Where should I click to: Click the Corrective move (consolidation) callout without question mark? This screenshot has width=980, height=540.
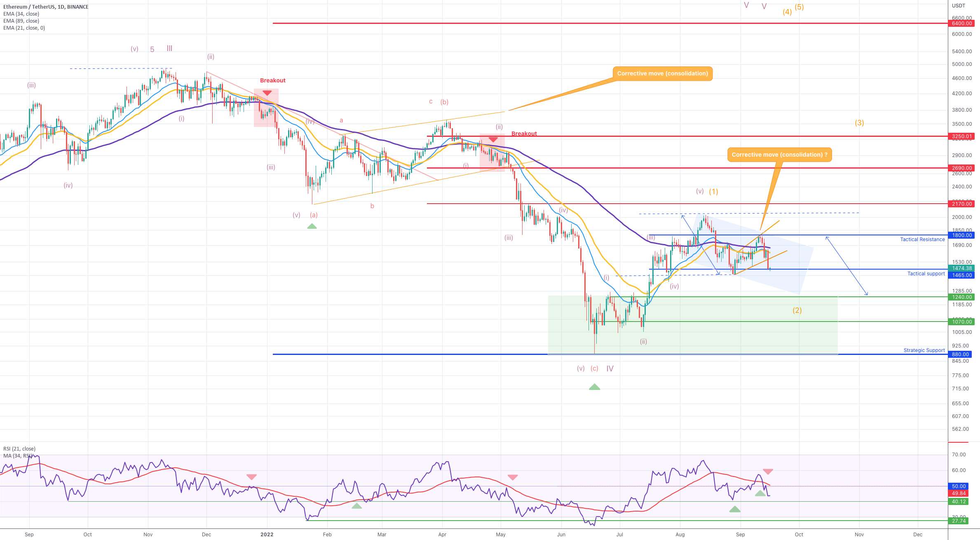[663, 74]
